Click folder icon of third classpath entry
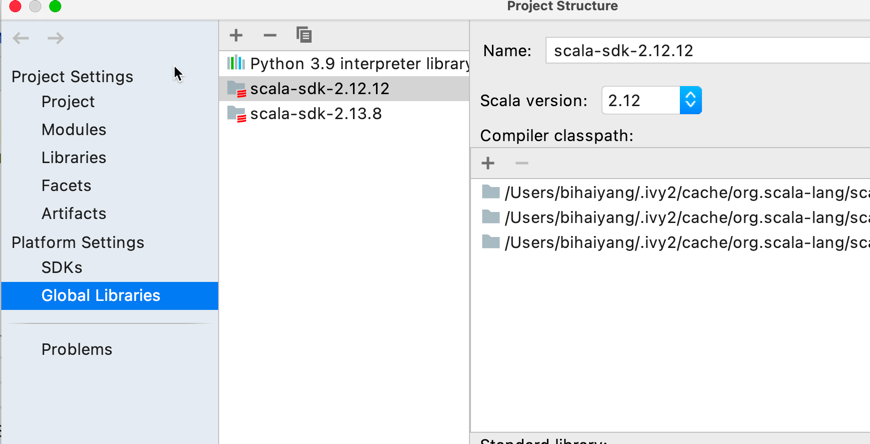 490,242
